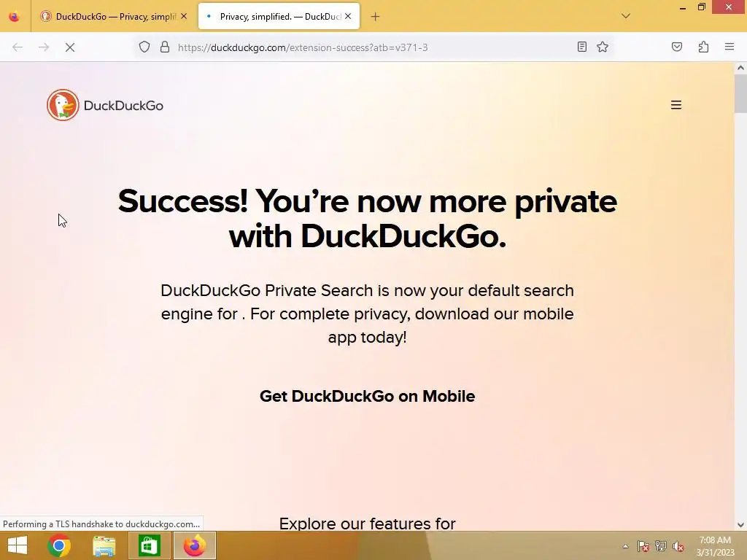This screenshot has height=560, width=747.
Task: Switch to the first DuckDuckGo tab
Action: point(113,16)
